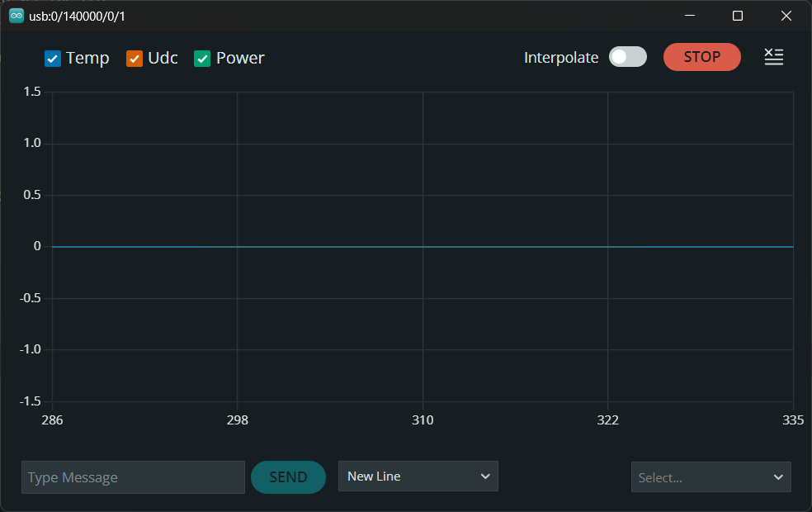This screenshot has width=812, height=512.
Task: Clear the plot using the clear-lines icon
Action: (x=773, y=57)
